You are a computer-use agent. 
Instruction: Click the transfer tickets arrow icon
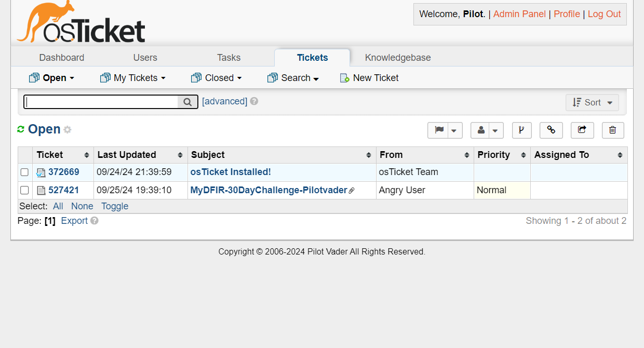click(582, 130)
